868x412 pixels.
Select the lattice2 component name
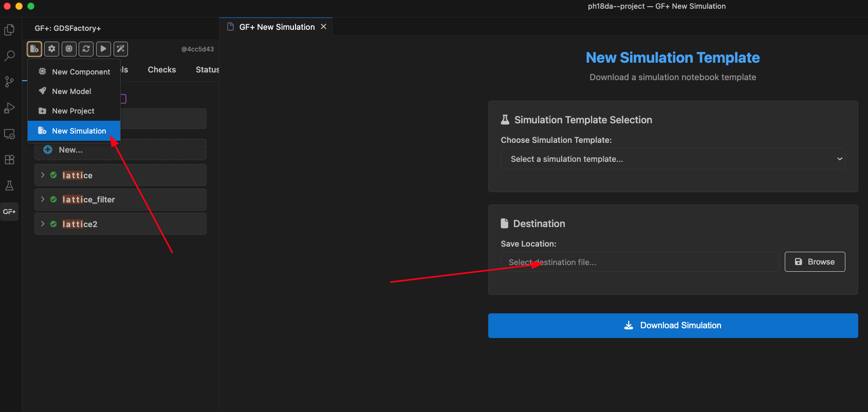(x=80, y=224)
